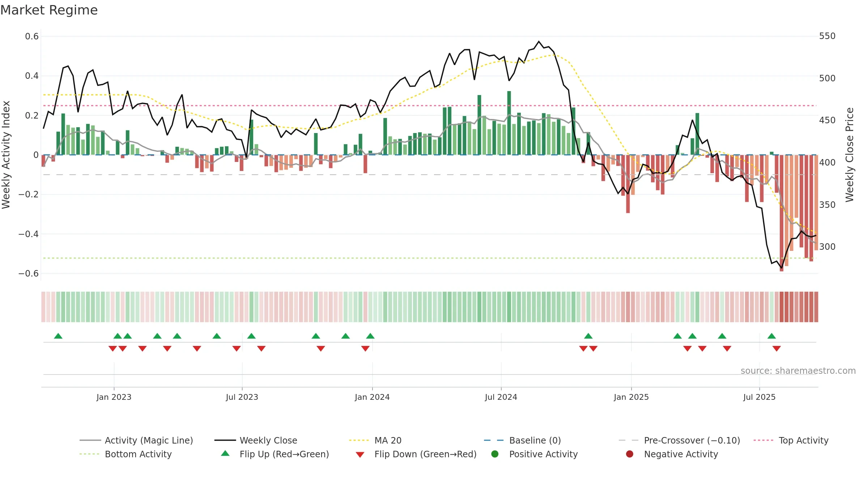Click the 550 price axis tick
This screenshot has width=868, height=488.
827,36
